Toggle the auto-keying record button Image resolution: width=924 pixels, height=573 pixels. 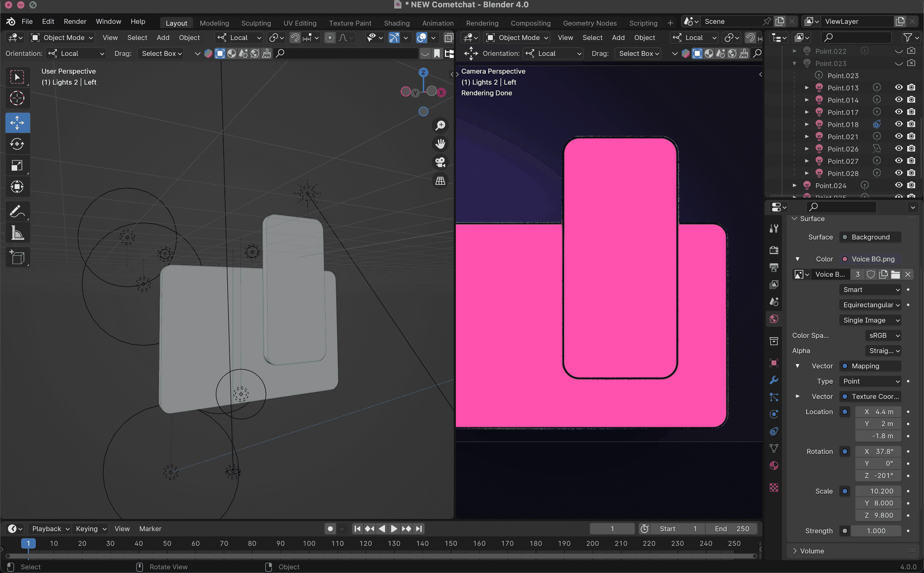coord(330,529)
